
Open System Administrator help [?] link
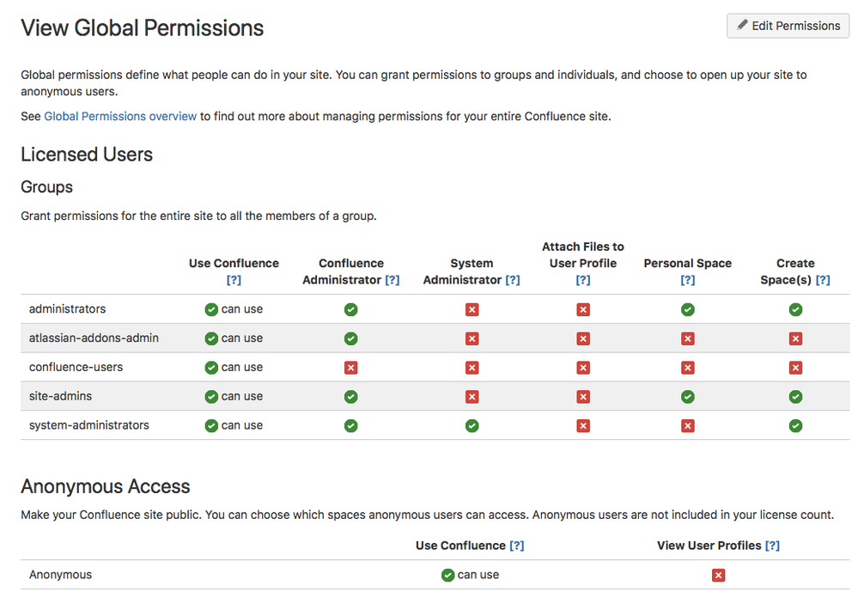pyautogui.click(x=512, y=280)
